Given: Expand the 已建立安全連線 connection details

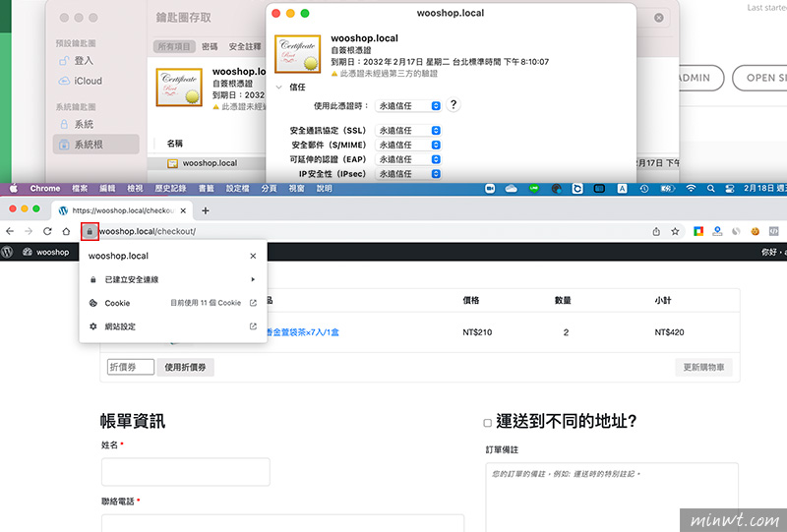Looking at the screenshot, I should [173, 279].
